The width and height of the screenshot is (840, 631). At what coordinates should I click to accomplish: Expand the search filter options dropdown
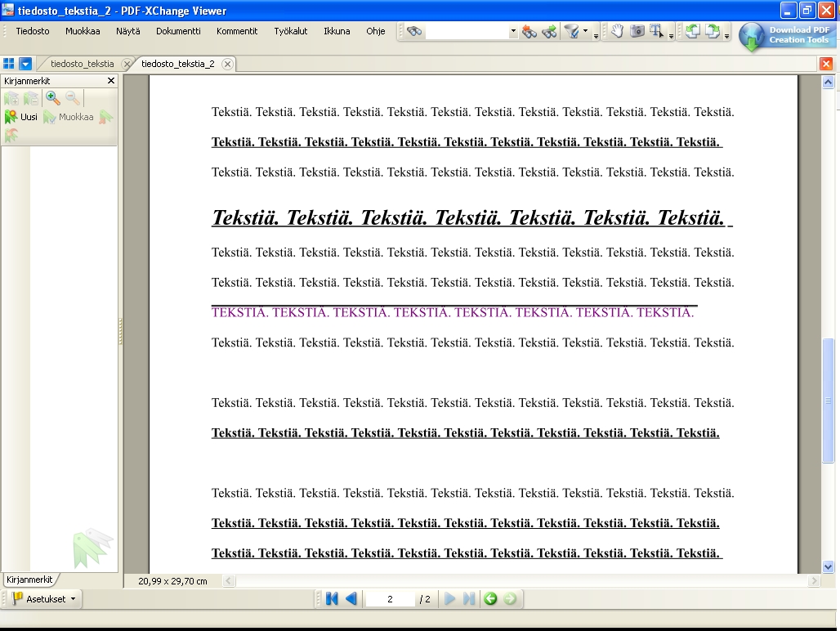point(586,32)
